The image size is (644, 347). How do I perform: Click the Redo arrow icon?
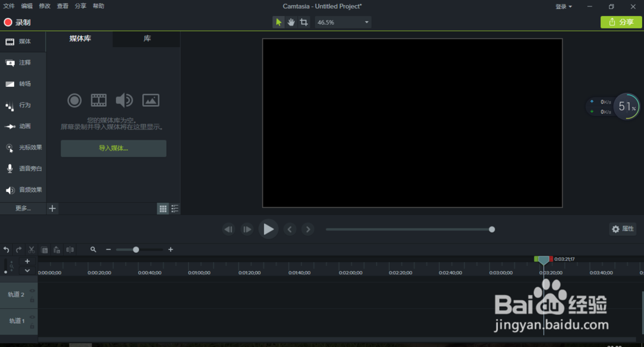19,250
